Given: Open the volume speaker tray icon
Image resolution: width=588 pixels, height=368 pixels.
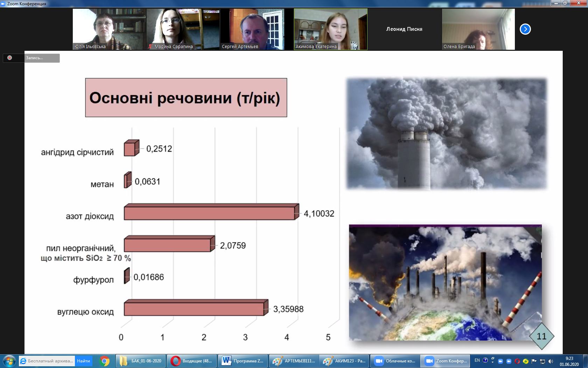Looking at the screenshot, I should click(x=551, y=361).
